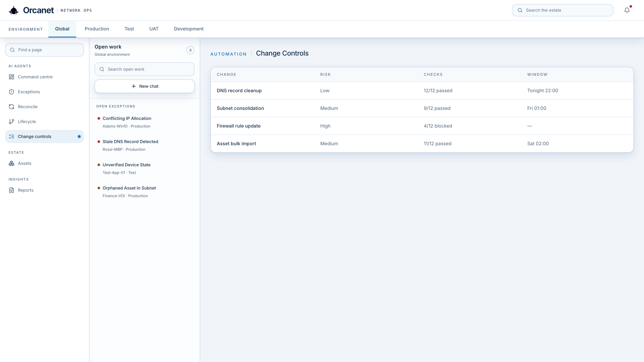Click the Assets cubes icon
This screenshot has width=644, height=362.
[x=11, y=163]
